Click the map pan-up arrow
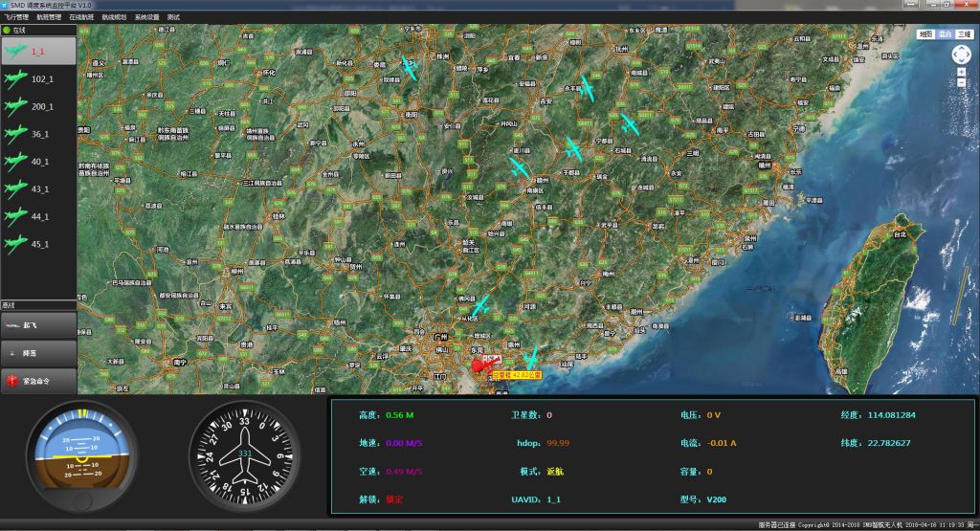This screenshot has width=980, height=531. pyautogui.click(x=961, y=47)
